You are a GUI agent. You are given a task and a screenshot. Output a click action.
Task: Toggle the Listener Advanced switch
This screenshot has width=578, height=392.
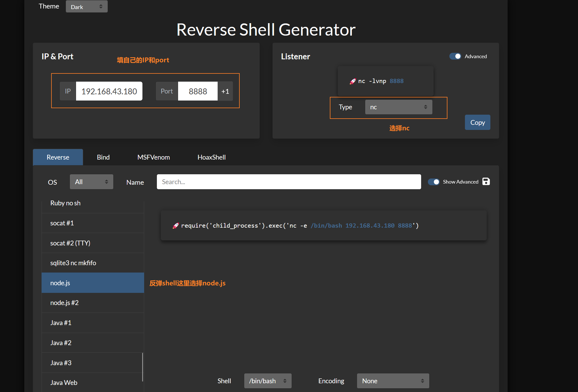tap(455, 56)
